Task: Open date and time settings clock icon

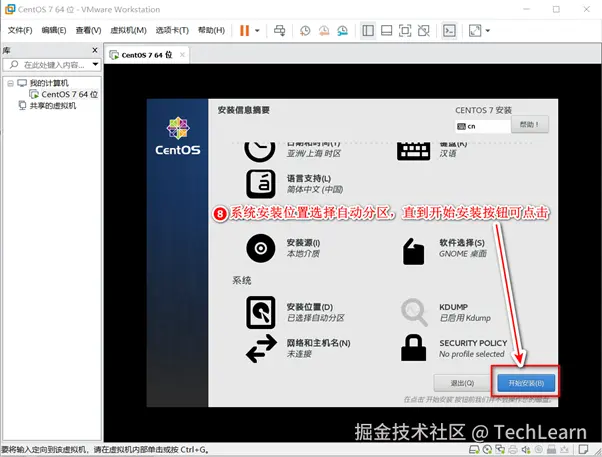Action: 260,151
